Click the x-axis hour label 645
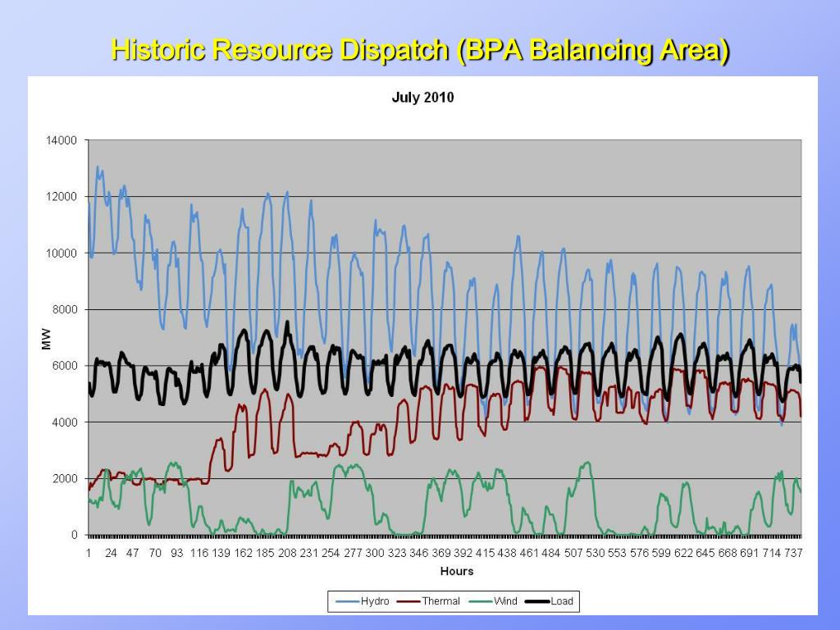 coord(705,553)
